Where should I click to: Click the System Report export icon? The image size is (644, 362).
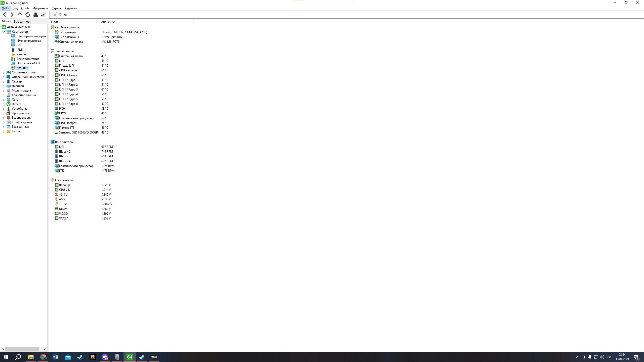[x=54, y=15]
